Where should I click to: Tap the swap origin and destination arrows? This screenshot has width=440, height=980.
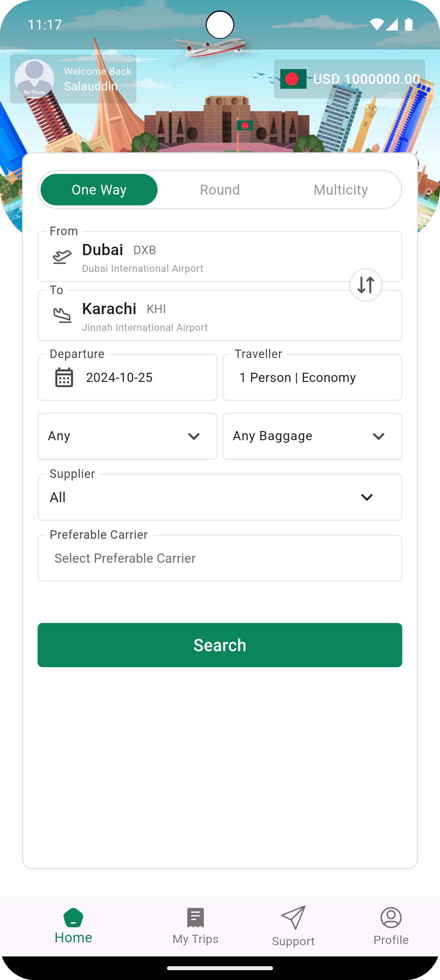[365, 285]
